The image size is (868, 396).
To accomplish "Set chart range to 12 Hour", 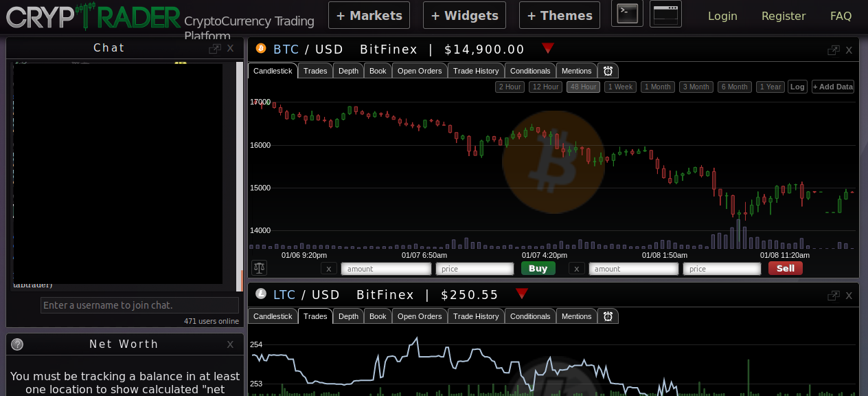I will [546, 87].
